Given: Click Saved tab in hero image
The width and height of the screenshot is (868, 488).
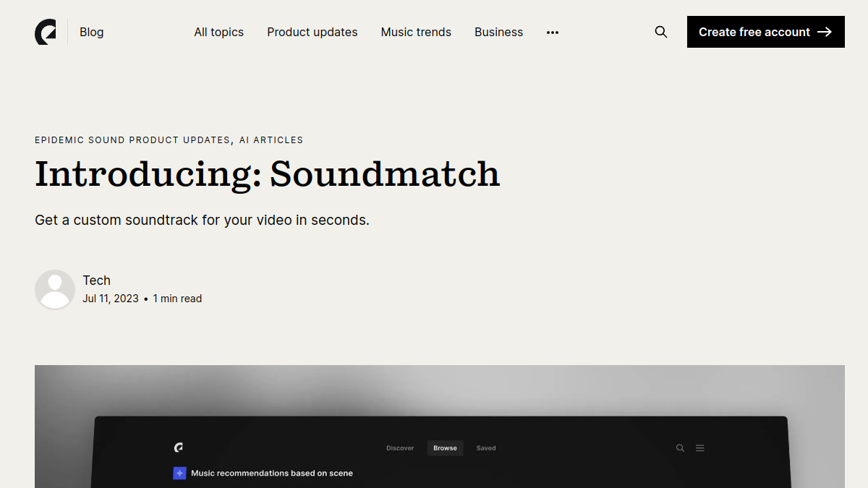Looking at the screenshot, I should (486, 448).
